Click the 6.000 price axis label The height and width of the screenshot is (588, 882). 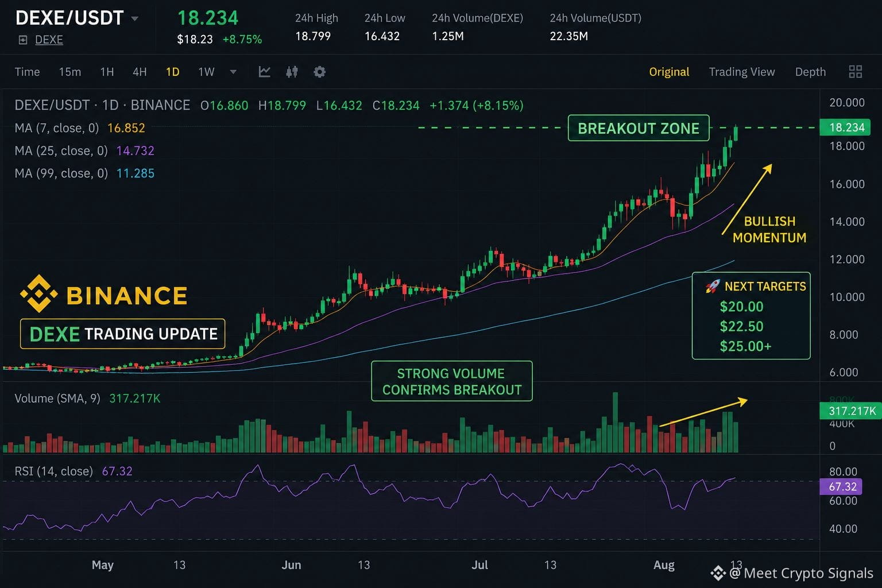coord(844,372)
